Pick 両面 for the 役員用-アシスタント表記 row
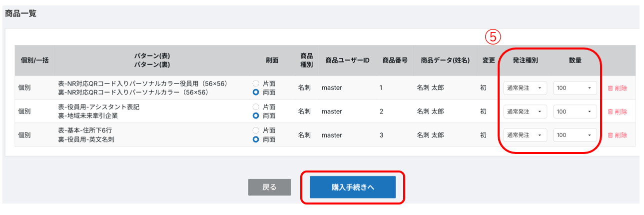The width and height of the screenshot is (644, 215). (x=256, y=116)
